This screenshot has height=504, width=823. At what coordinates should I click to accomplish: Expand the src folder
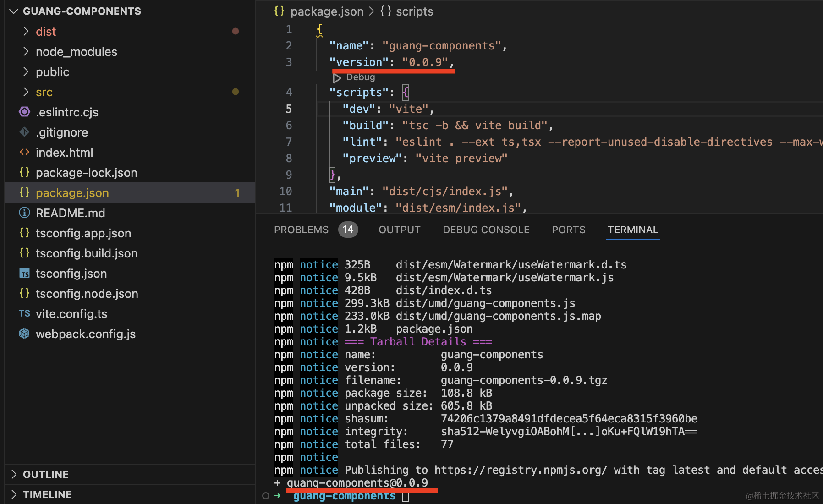point(26,92)
